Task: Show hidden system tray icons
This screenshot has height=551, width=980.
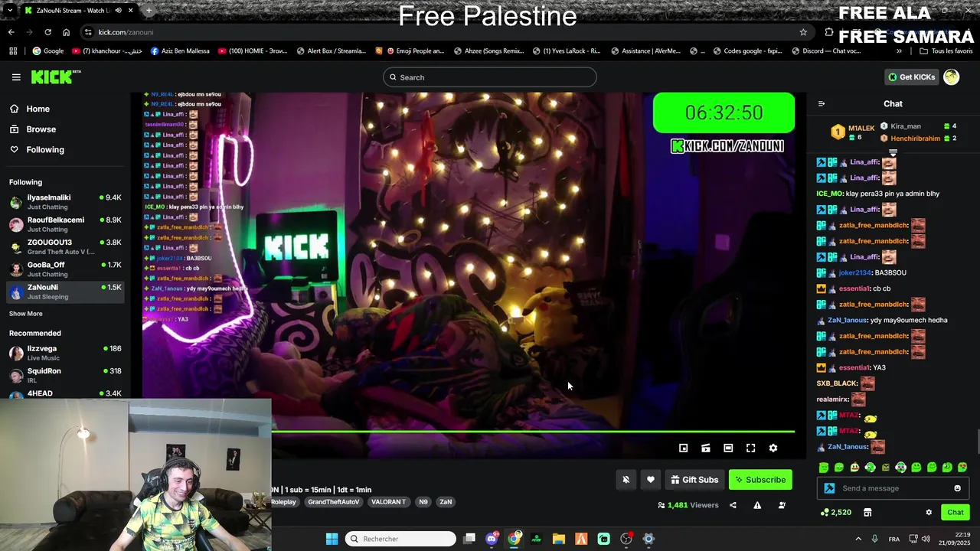Action: [858, 539]
